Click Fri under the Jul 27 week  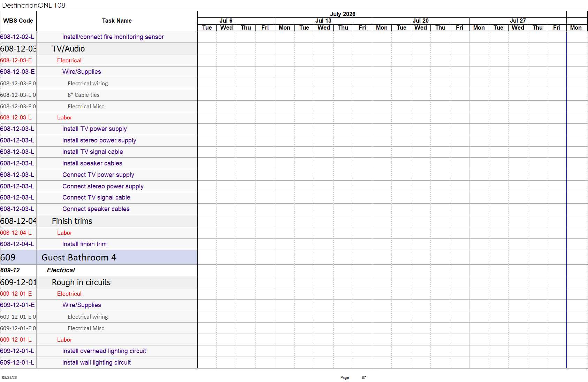557,28
